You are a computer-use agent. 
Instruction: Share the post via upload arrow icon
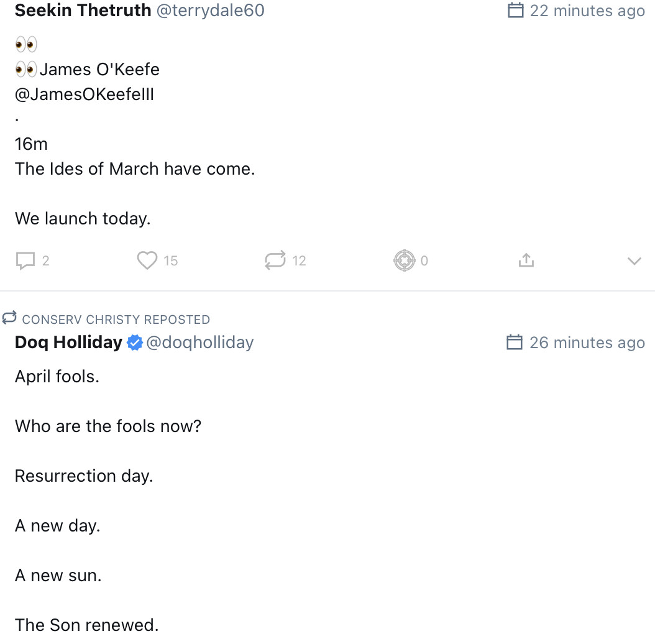[x=526, y=260]
